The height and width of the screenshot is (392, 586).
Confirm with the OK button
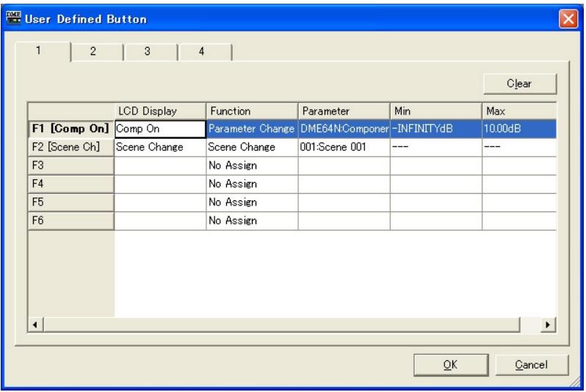(x=451, y=364)
